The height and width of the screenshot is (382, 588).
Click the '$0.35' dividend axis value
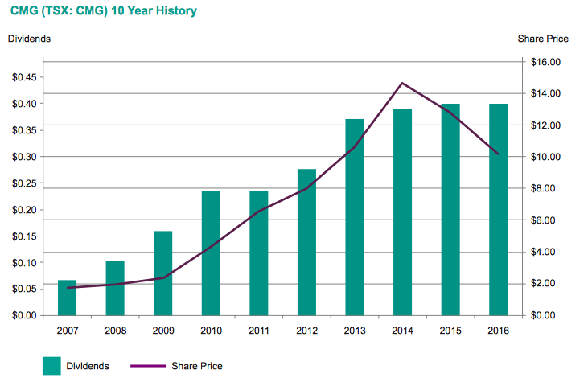24,130
